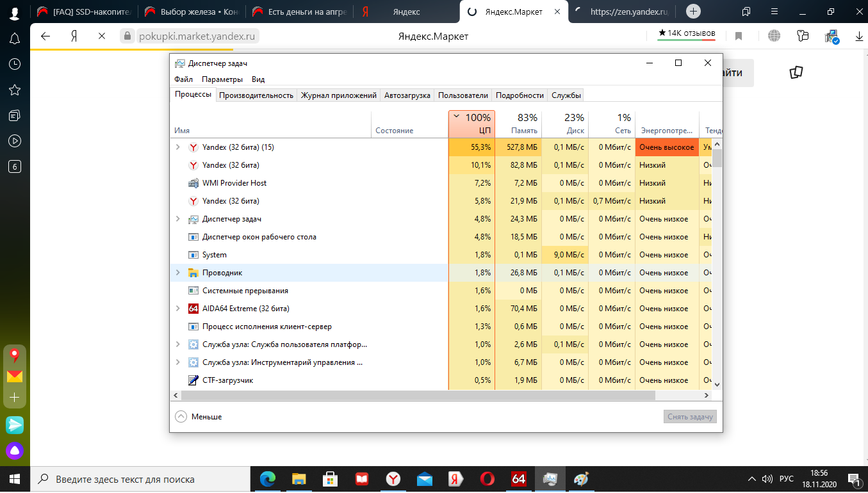Open Yandex Maps pin in sidebar
Screen dimensions: 868x493
point(14,355)
